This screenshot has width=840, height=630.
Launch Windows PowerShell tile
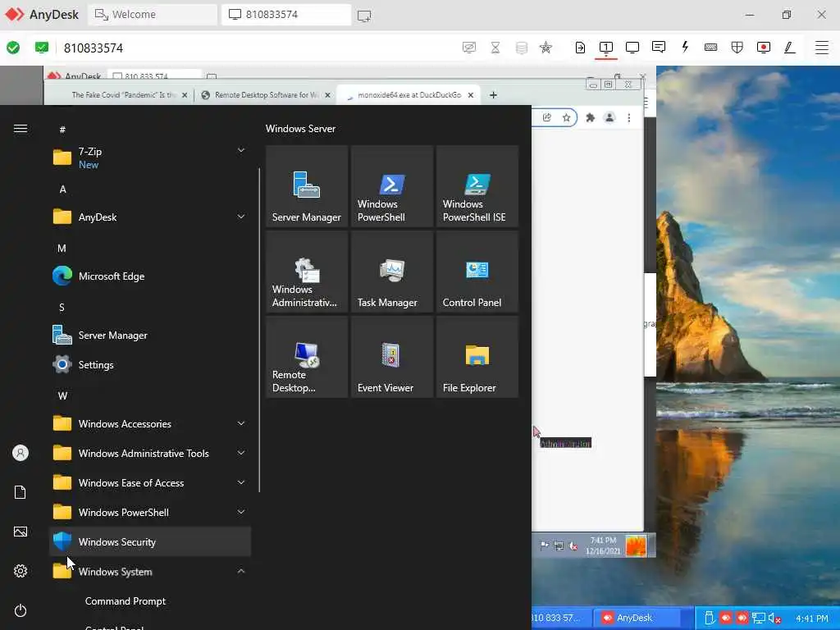[391, 186]
